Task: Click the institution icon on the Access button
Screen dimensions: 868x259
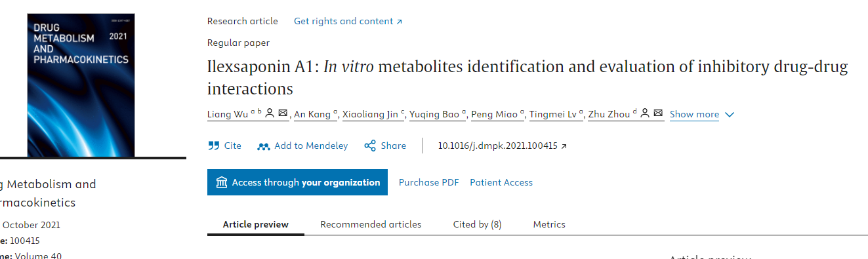Action: click(222, 182)
